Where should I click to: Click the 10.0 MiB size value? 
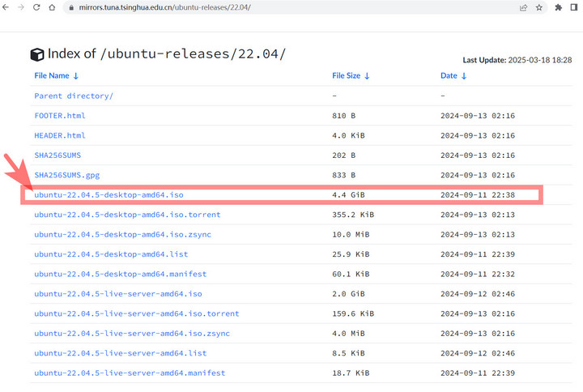click(351, 234)
